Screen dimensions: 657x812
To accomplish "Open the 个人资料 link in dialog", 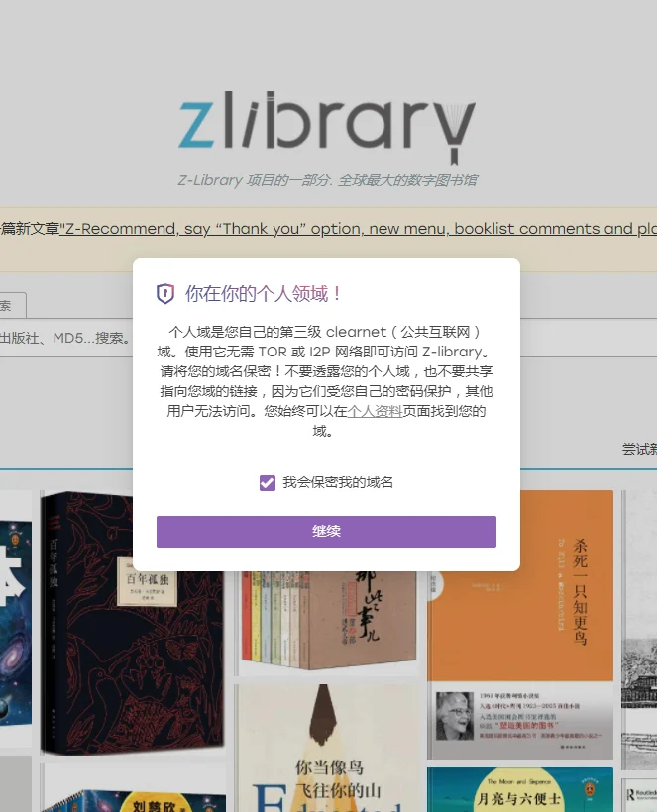I will tap(375, 411).
